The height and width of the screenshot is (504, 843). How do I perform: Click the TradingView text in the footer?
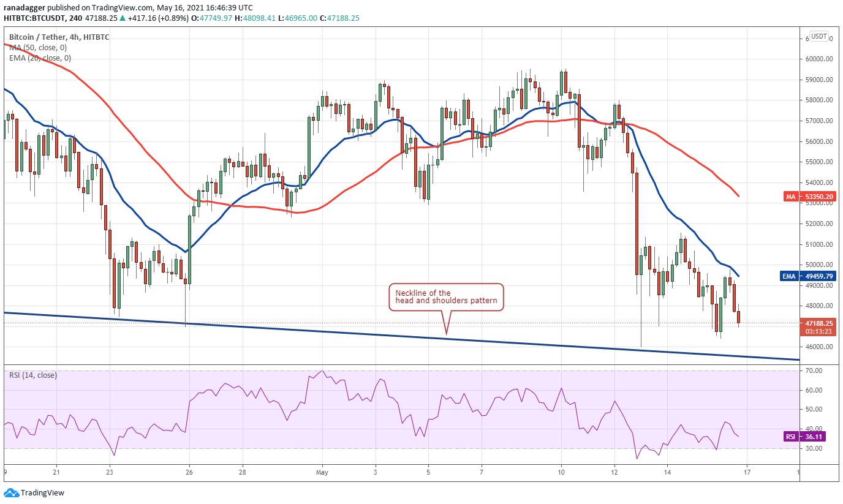pyautogui.click(x=42, y=493)
